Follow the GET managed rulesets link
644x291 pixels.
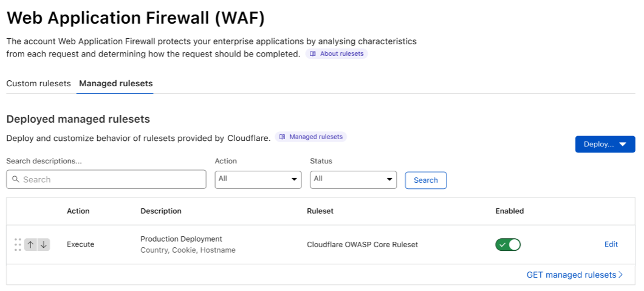click(574, 275)
